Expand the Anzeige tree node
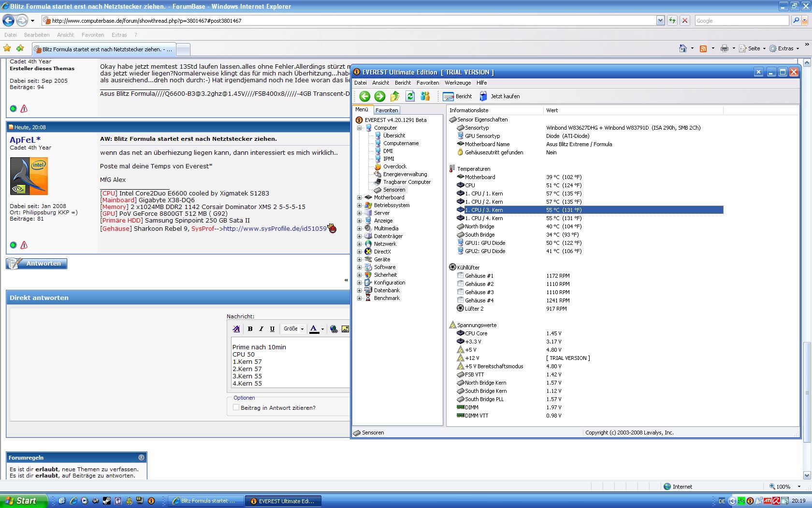 click(359, 221)
